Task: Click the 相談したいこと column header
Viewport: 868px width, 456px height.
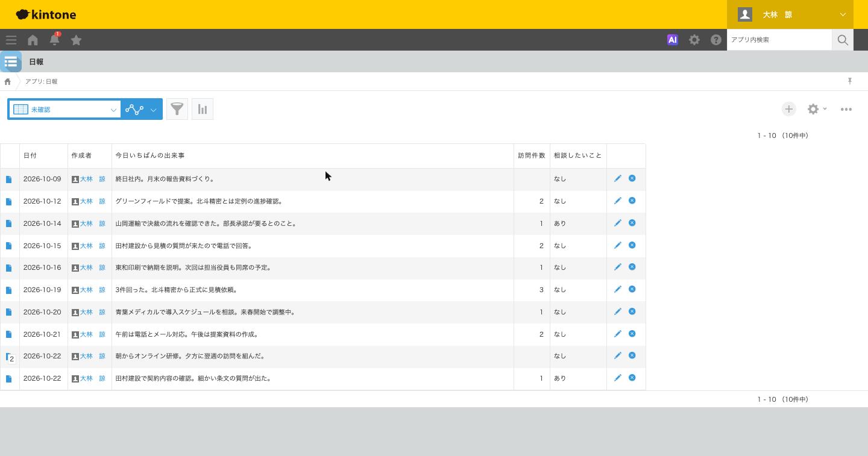Action: pos(578,155)
